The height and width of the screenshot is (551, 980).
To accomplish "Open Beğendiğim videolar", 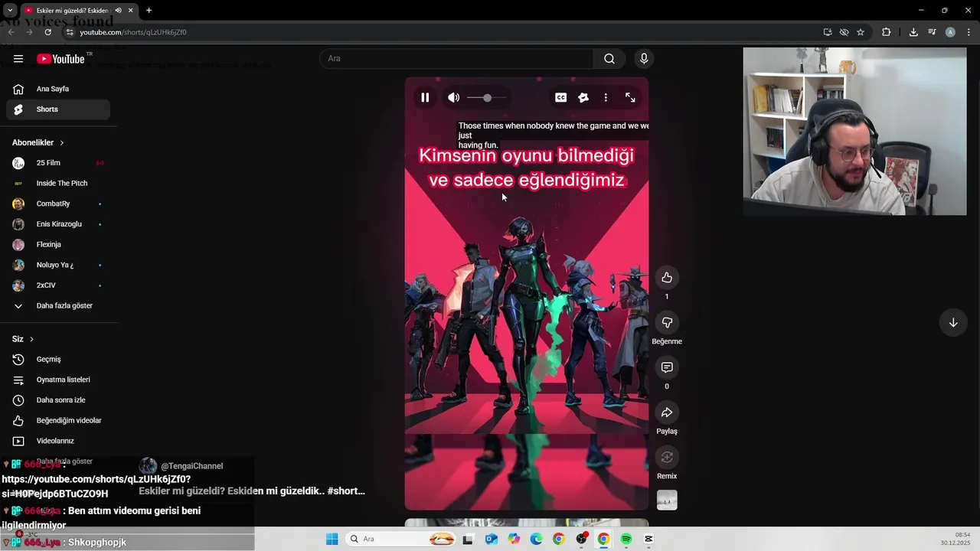I will point(58,421).
